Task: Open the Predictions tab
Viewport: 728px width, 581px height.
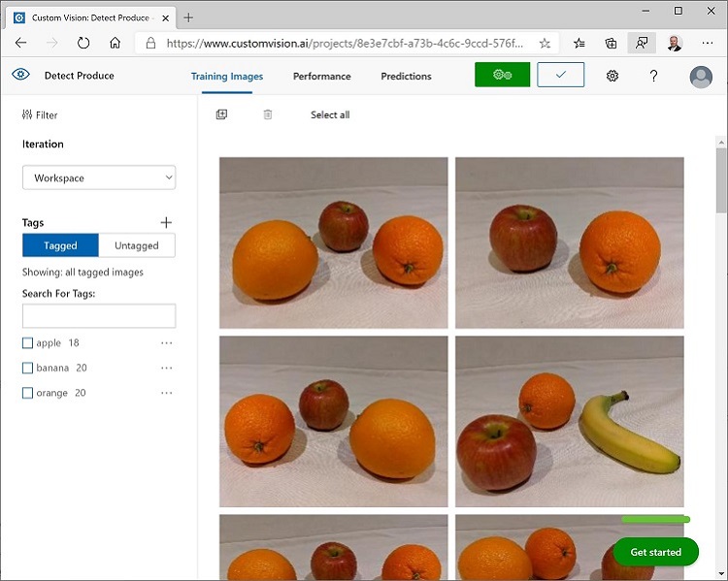Action: point(406,76)
